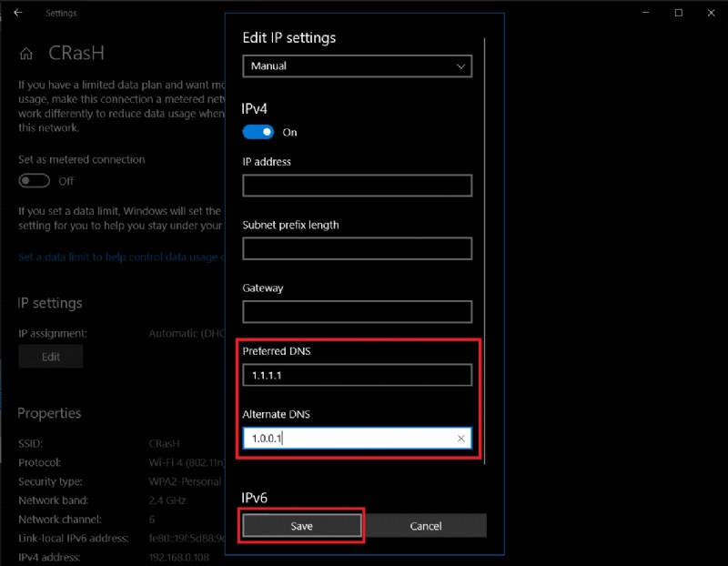Screen dimensions: 728x566
Task: Open the Manual IP settings dropdown
Action: click(357, 66)
